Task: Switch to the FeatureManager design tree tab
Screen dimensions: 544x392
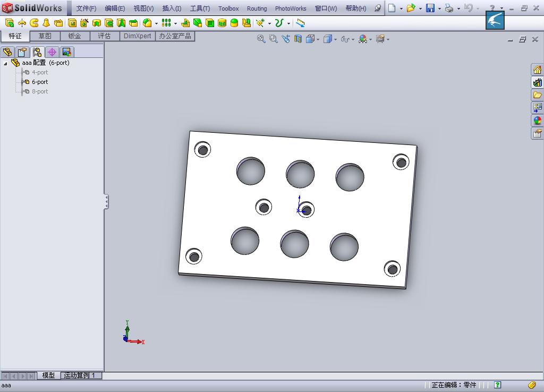Action: (7, 52)
